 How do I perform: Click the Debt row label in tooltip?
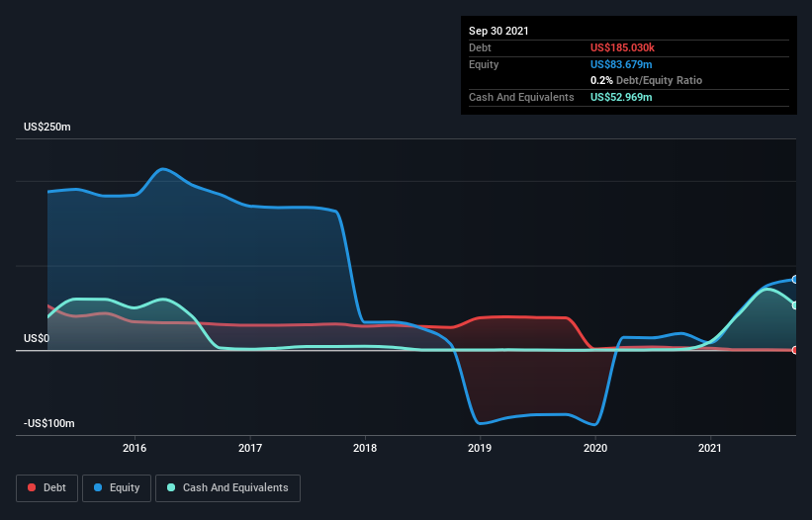pos(480,47)
